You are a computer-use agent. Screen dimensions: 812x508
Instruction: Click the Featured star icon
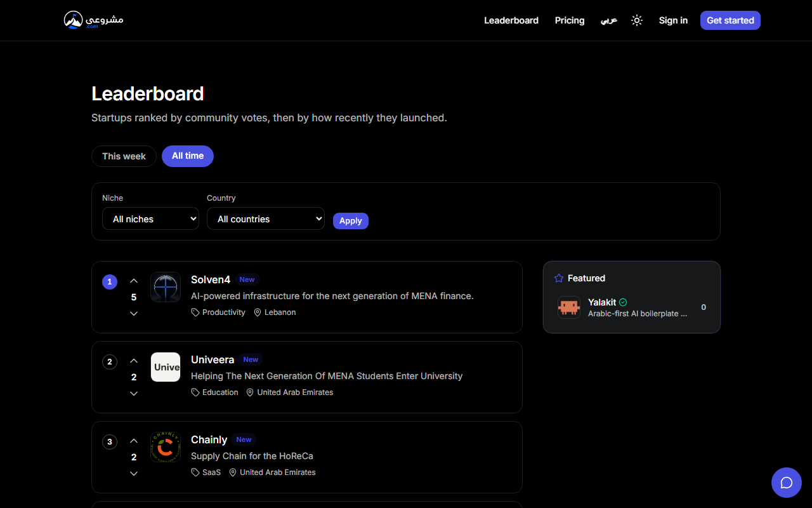559,278
